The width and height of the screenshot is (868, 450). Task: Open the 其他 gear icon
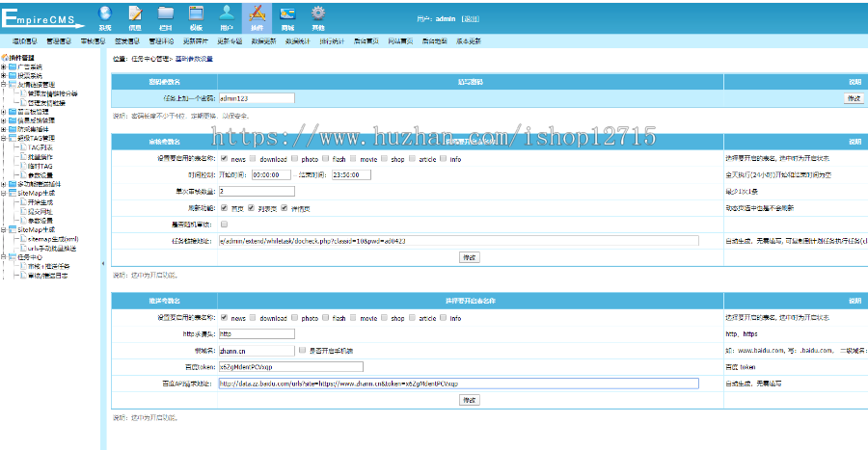click(317, 13)
